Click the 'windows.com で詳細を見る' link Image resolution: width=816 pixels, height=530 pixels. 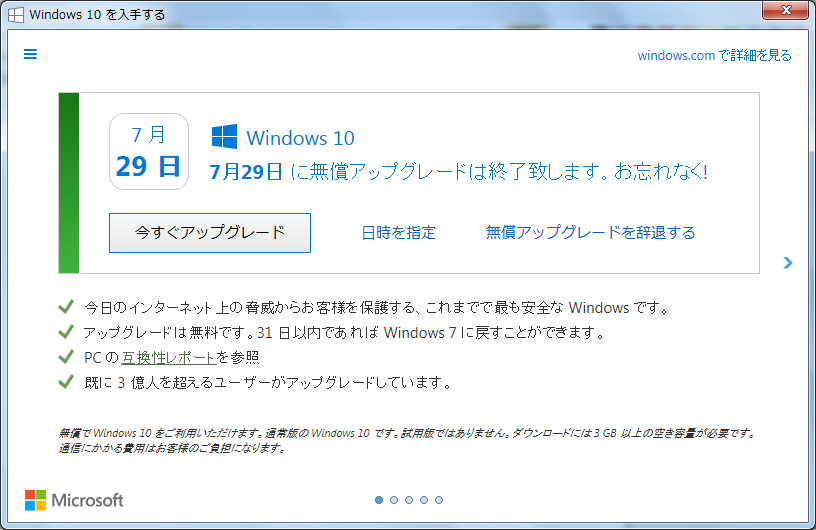[714, 56]
